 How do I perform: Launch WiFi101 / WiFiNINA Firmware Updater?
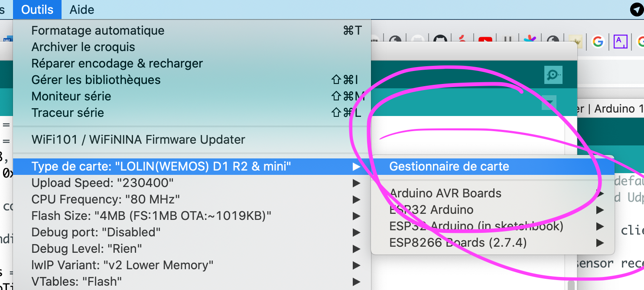tap(138, 140)
